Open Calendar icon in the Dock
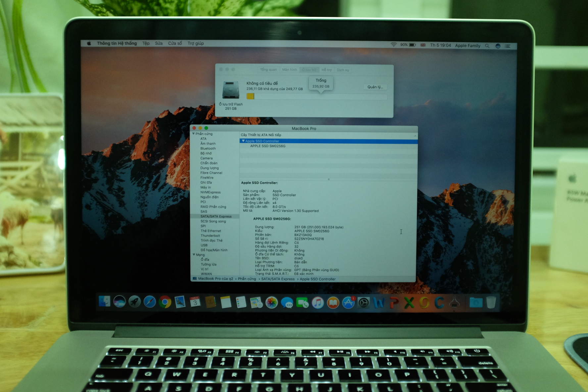This screenshot has width=588, height=392. pos(195,302)
